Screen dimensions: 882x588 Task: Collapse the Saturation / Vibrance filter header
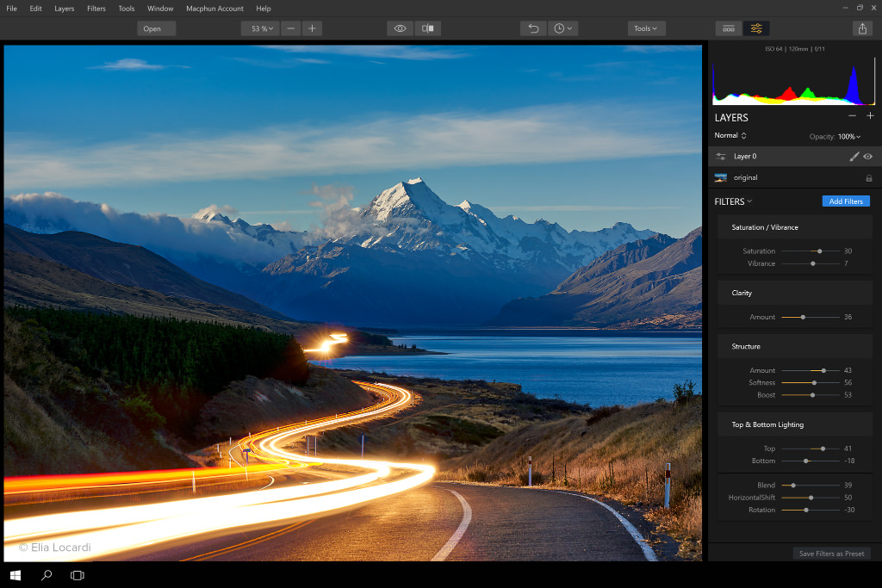(794, 227)
